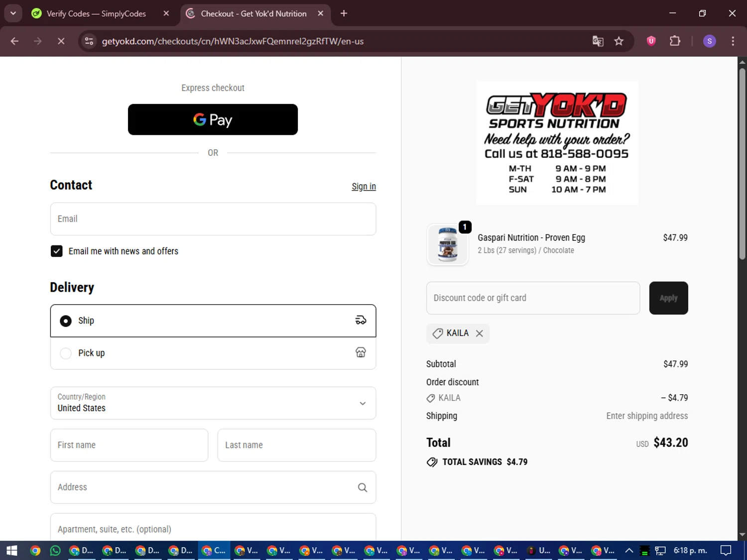Focus the Email input field

pyautogui.click(x=213, y=219)
